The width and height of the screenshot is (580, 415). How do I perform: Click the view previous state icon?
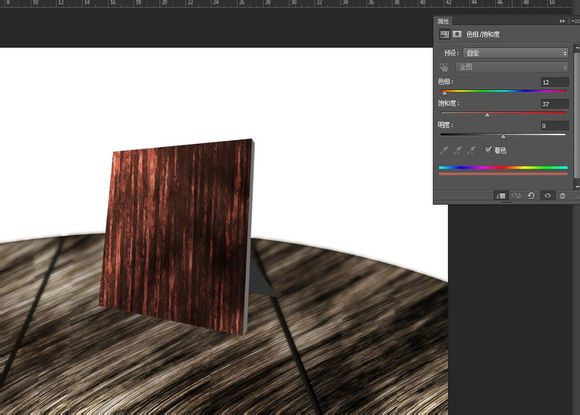pos(516,196)
